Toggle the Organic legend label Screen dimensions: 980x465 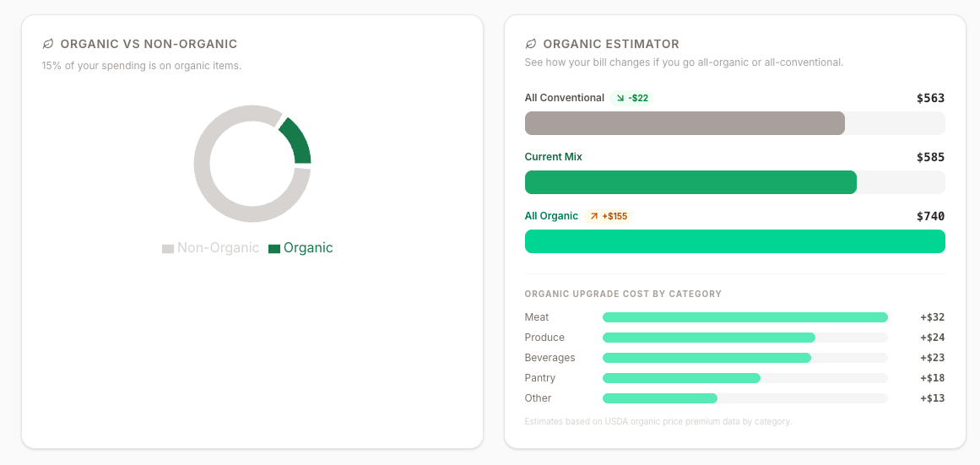point(308,248)
